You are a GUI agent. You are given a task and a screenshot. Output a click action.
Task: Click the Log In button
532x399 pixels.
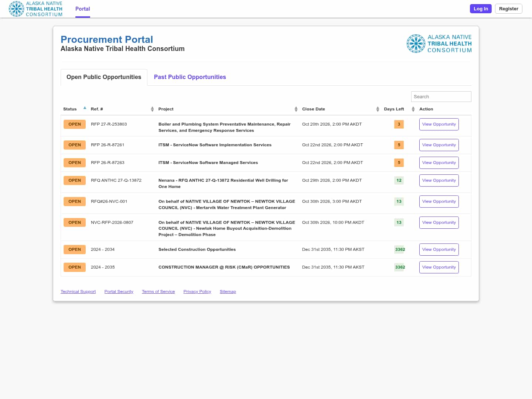tap(481, 8)
